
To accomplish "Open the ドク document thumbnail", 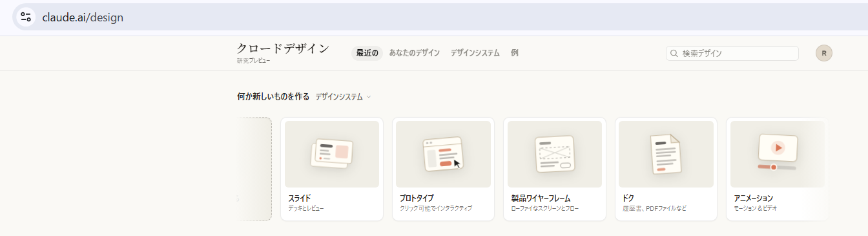I will [666, 155].
